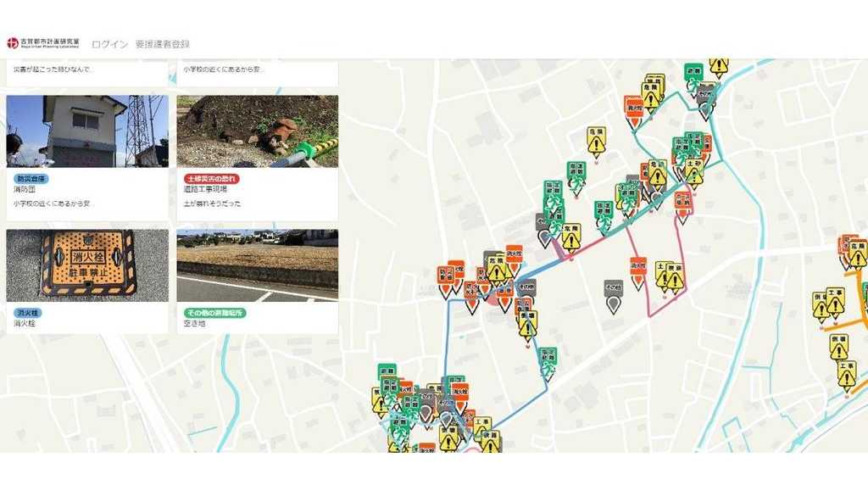
Task: Click the blue 消火栓 category tag
Action: point(27,313)
